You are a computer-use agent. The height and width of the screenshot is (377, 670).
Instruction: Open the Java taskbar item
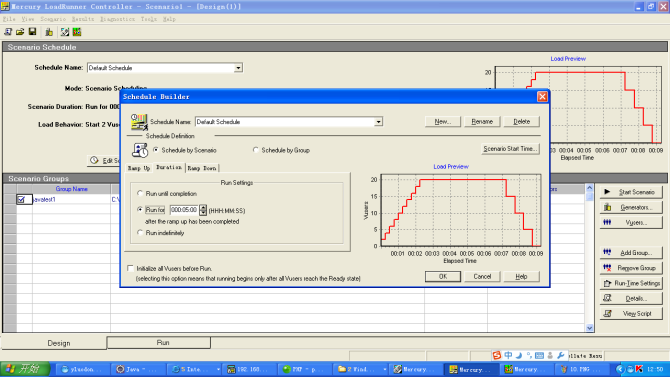pyautogui.click(x=137, y=369)
